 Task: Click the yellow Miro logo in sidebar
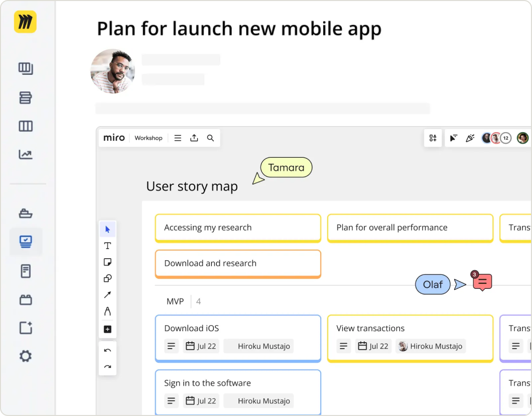tap(25, 22)
